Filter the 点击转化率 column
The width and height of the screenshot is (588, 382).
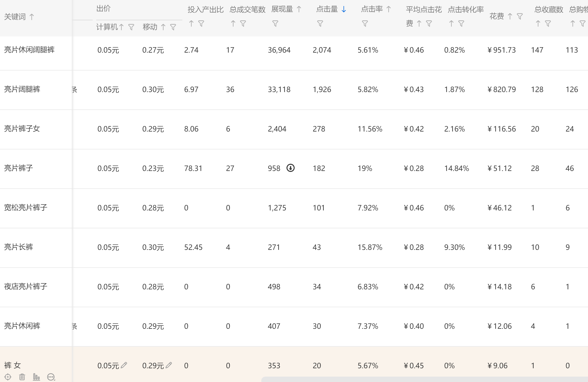[461, 23]
